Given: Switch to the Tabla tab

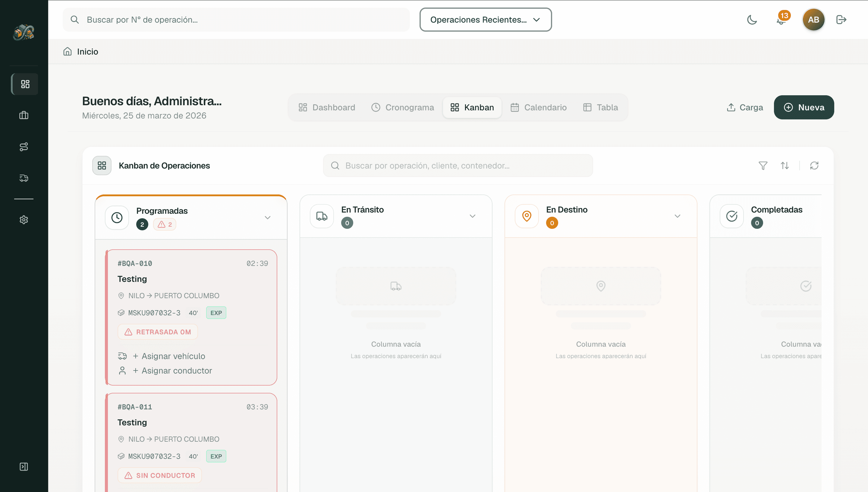Looking at the screenshot, I should [x=600, y=107].
